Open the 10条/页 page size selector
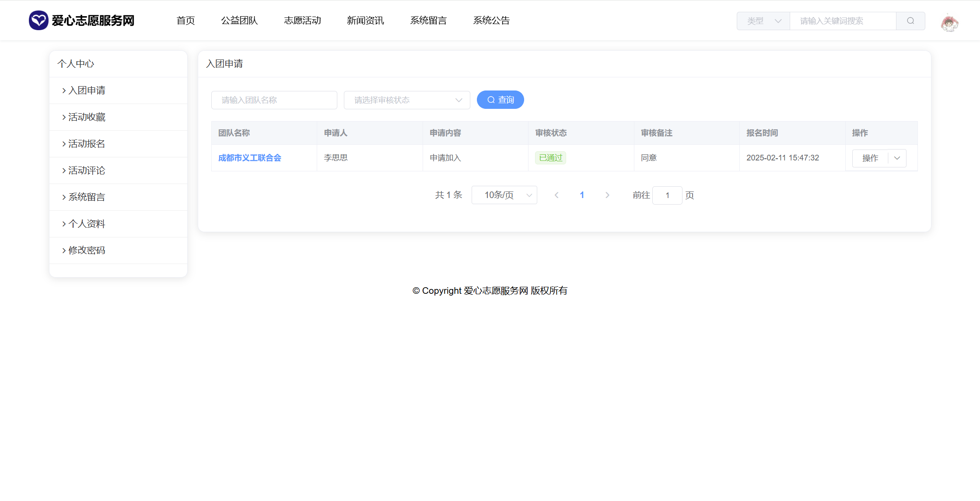The height and width of the screenshot is (501, 980). click(x=504, y=195)
